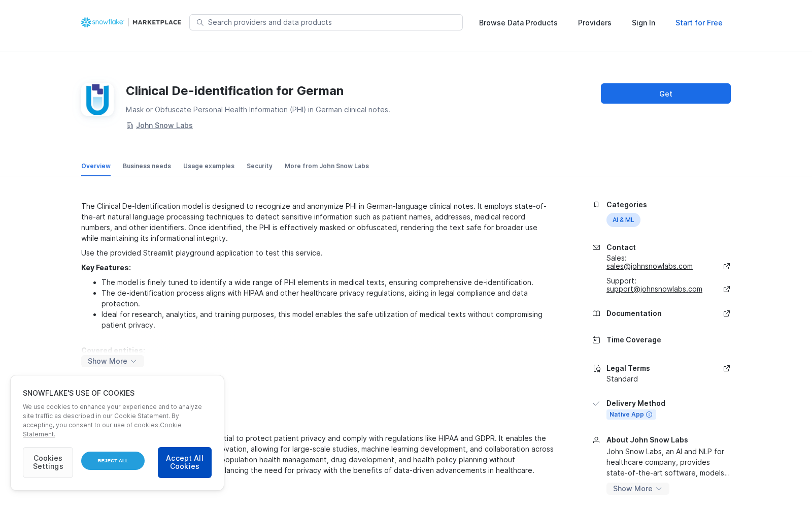Click the Key Features heading

pyautogui.click(x=106, y=268)
